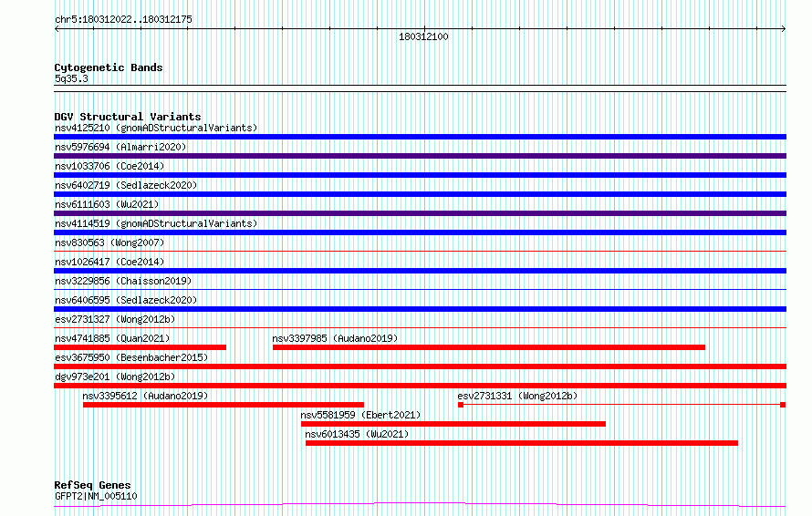
Task: Click the left red block of esv2731331
Action: (461, 405)
